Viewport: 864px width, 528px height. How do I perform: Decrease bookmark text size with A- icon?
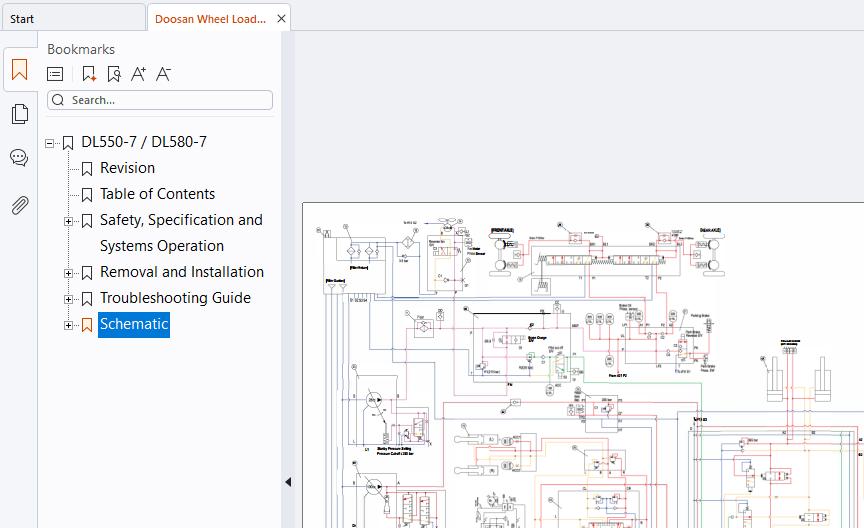coord(163,74)
